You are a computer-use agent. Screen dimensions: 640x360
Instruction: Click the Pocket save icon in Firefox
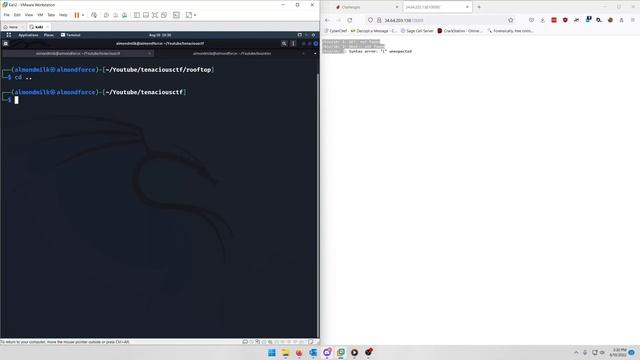coord(531,20)
